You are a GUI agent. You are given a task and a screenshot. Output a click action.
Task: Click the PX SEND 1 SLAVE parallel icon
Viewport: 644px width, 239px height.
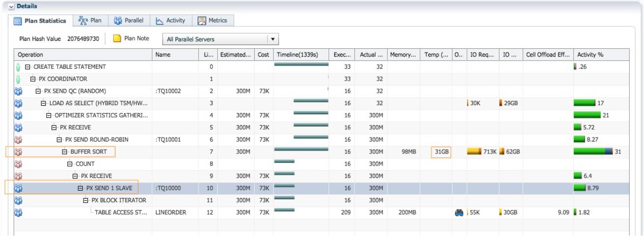(x=19, y=188)
